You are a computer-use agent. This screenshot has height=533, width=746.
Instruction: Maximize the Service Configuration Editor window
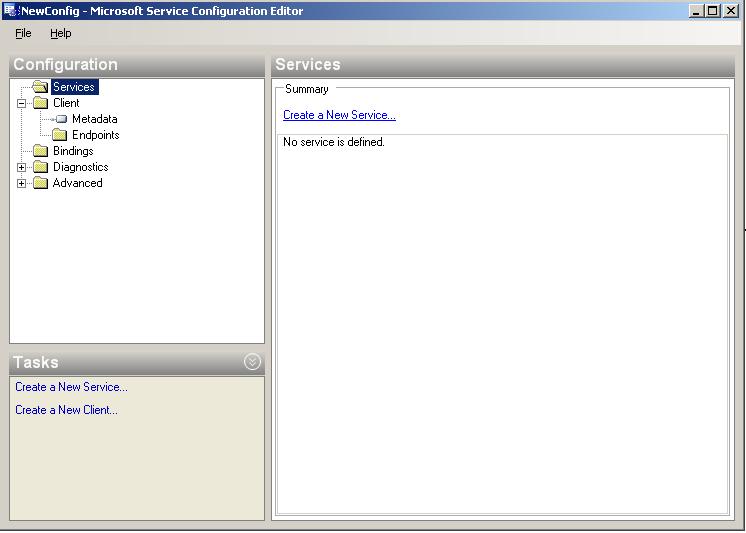(x=712, y=10)
